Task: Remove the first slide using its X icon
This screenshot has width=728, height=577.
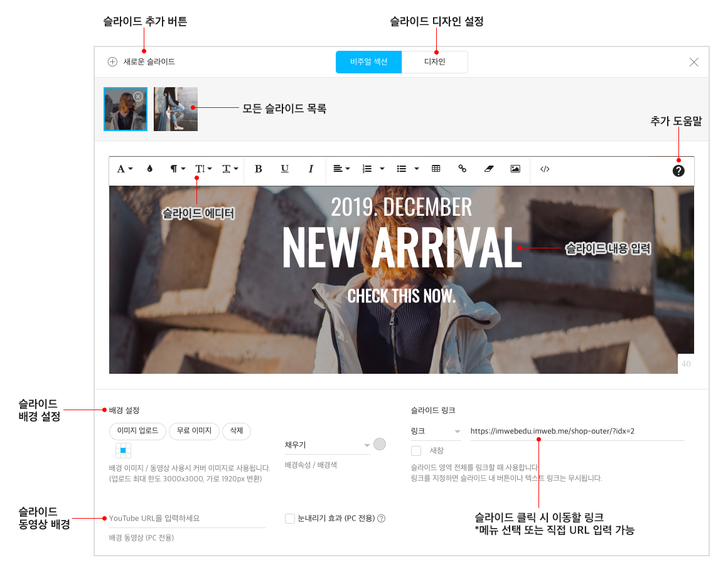Action: pos(138,97)
